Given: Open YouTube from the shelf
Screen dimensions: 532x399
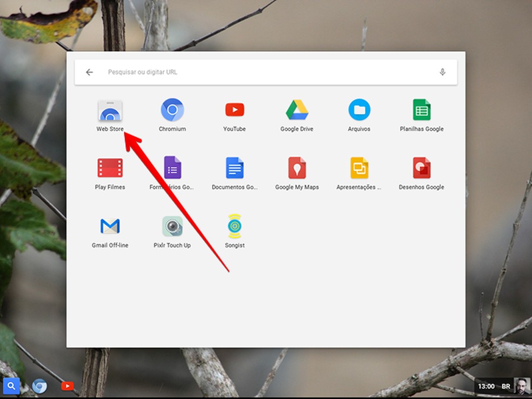Looking at the screenshot, I should click(68, 386).
